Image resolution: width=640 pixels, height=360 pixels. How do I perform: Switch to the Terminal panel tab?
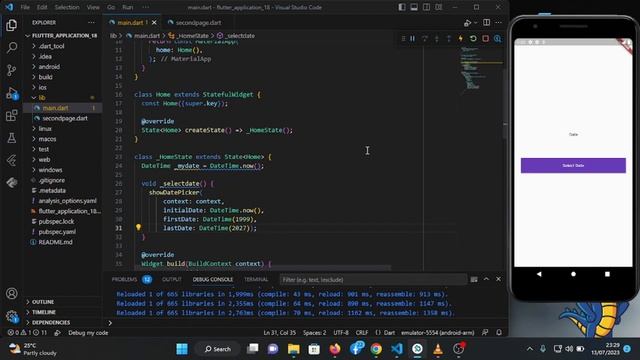[256, 280]
